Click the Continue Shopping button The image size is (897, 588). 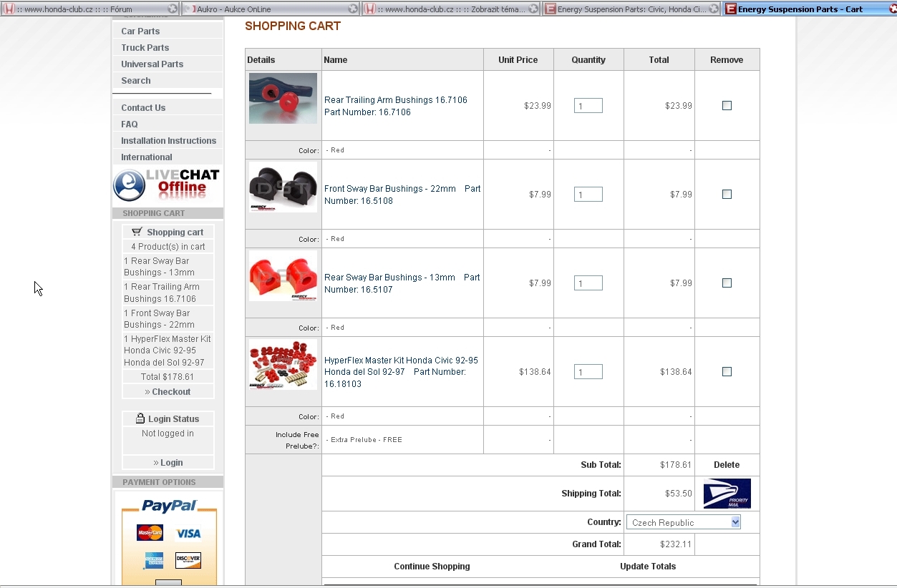[432, 567]
